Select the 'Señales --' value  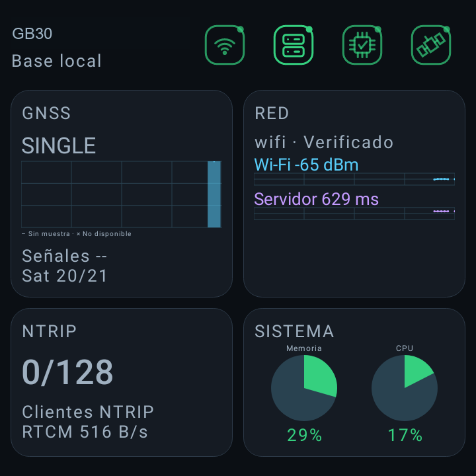point(64,256)
